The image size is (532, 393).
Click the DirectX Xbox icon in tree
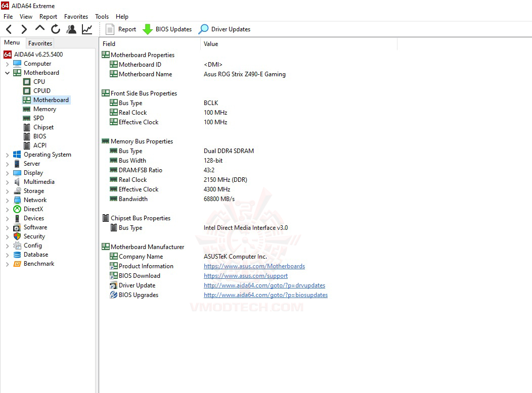coord(17,209)
